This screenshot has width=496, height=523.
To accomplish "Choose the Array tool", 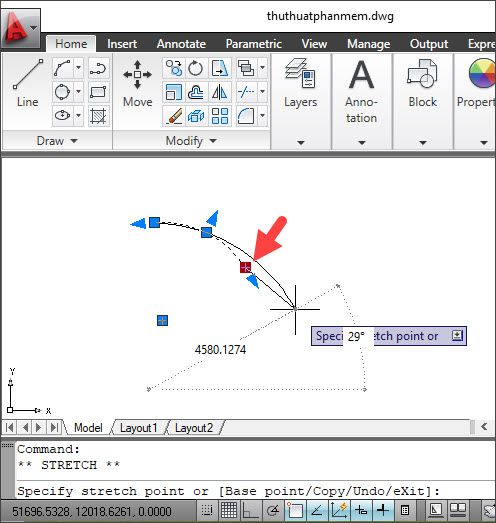I will [x=219, y=115].
